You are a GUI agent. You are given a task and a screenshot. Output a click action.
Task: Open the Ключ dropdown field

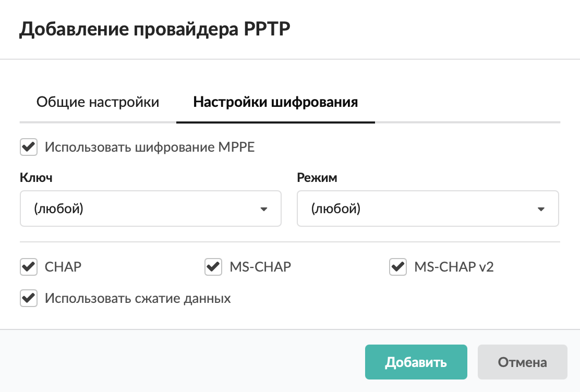(150, 209)
